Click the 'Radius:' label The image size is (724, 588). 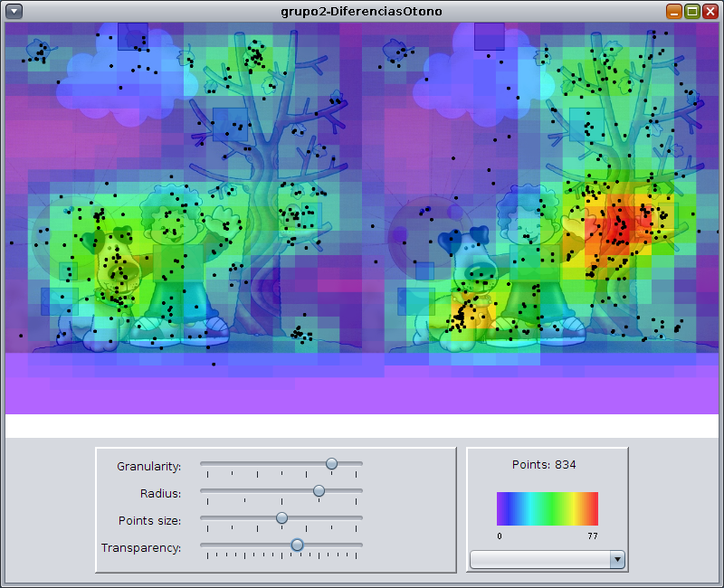coord(160,494)
